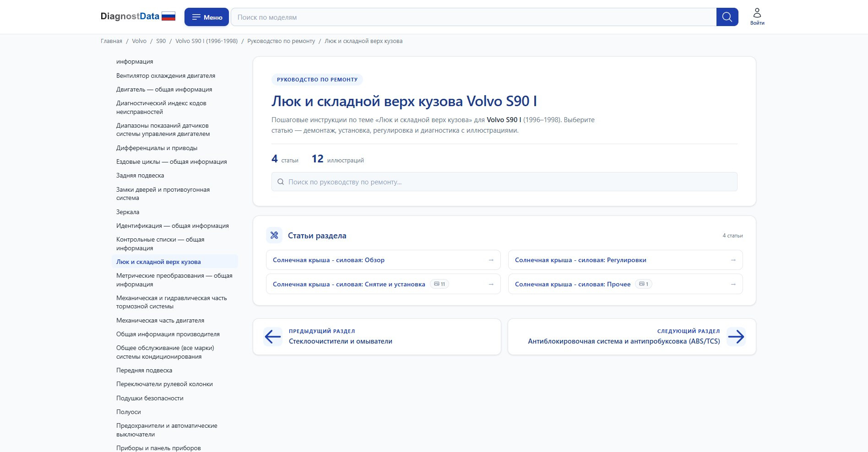Click the blue magnifier search button
Screen dimensions: 868x452
pyautogui.click(x=727, y=17)
